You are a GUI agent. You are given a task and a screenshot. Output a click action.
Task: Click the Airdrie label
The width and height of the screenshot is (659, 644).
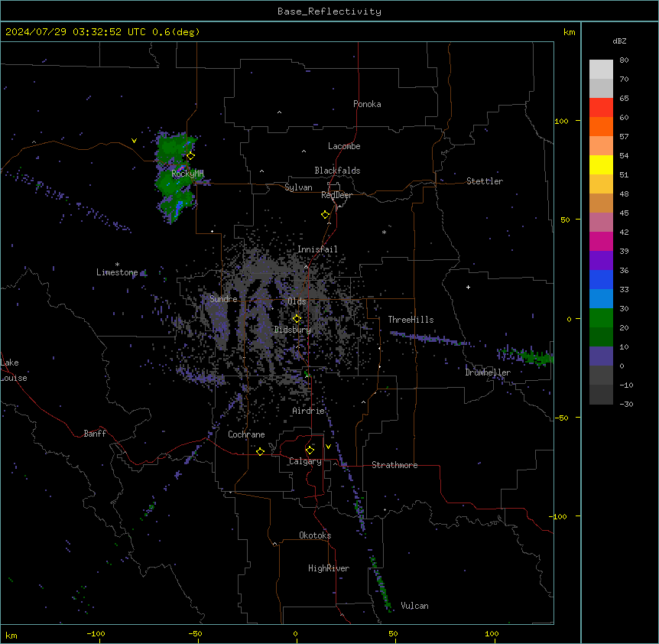pos(309,411)
